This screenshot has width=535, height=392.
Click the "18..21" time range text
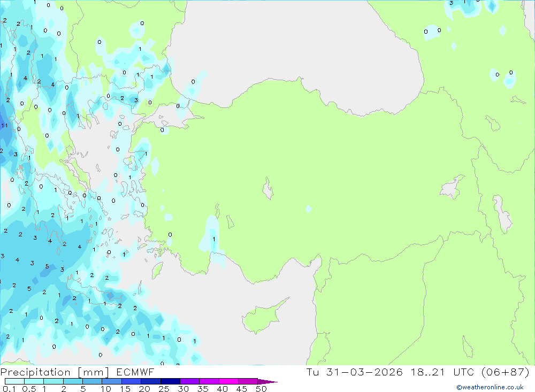pos(428,372)
